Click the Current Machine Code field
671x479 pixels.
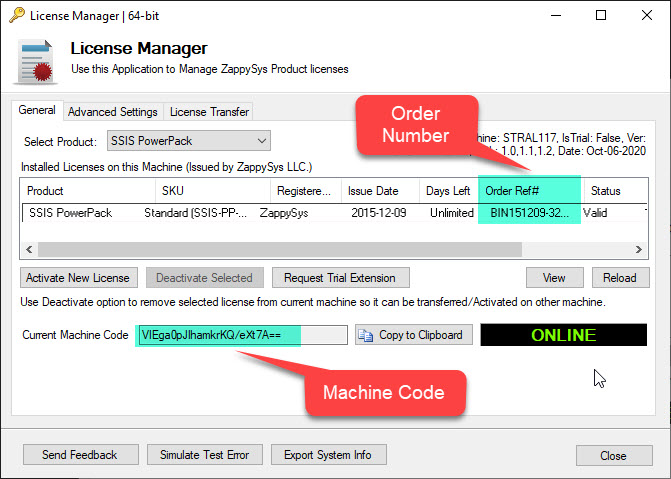[242, 335]
